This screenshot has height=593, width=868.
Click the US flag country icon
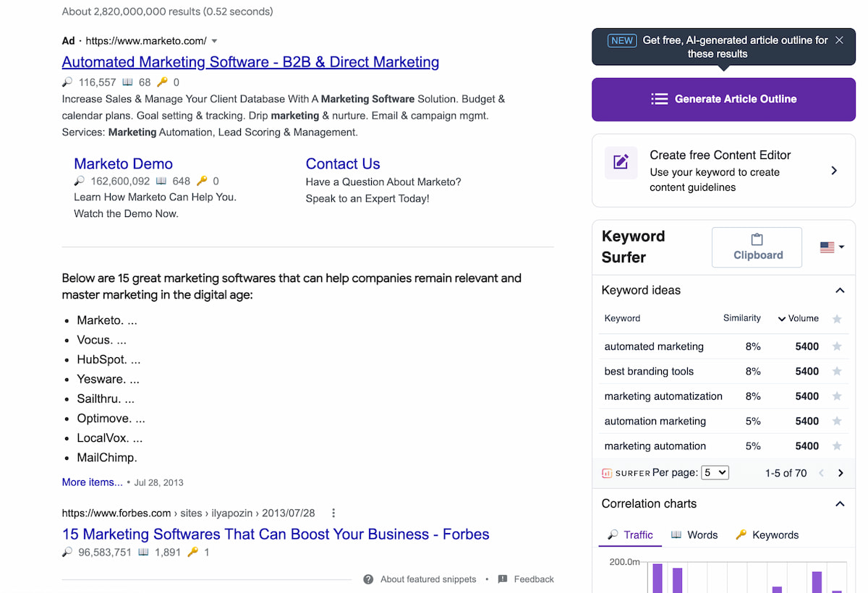[x=827, y=246]
